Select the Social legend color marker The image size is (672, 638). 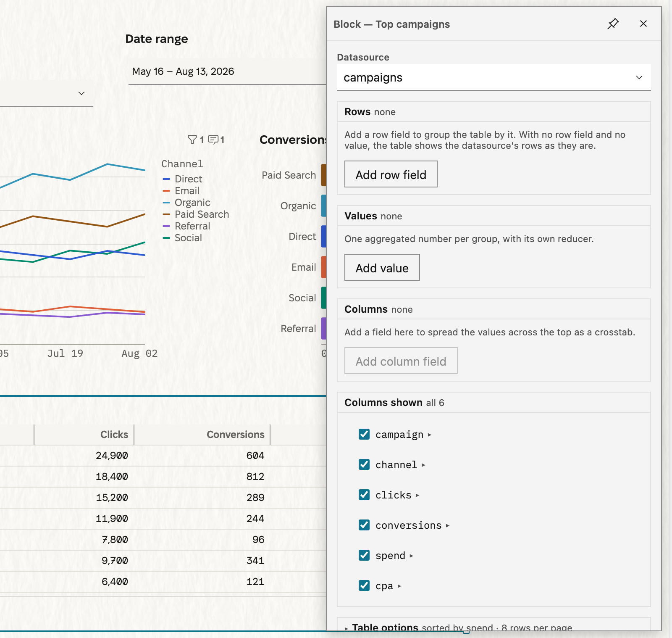pyautogui.click(x=166, y=238)
